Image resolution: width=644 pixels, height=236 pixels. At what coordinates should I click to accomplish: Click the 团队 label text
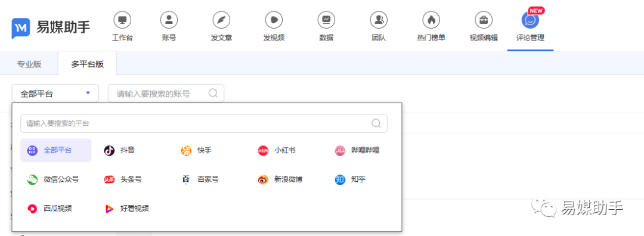click(x=379, y=38)
